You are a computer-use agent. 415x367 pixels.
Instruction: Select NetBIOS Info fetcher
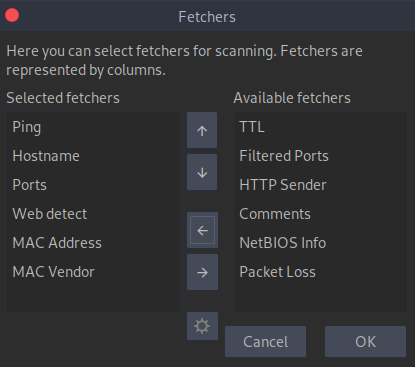click(x=320, y=243)
